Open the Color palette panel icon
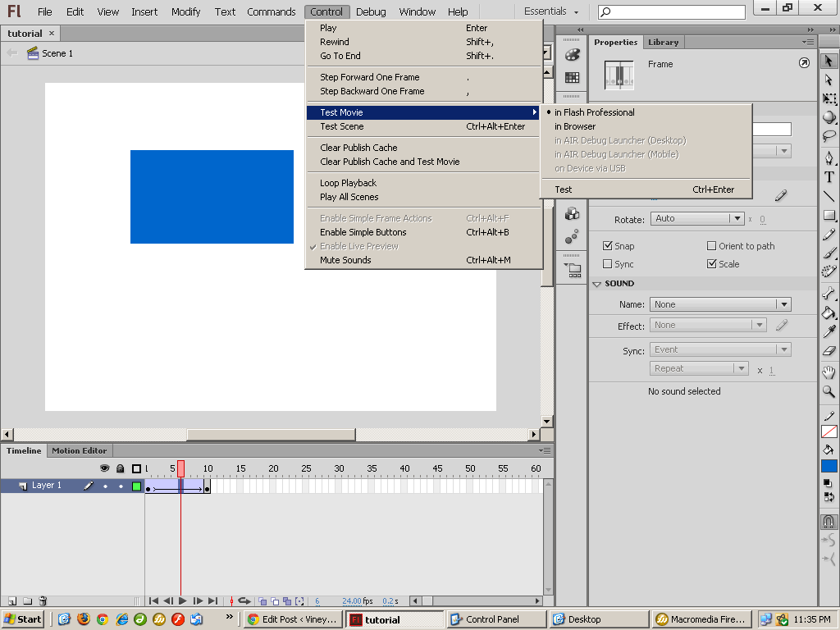The width and height of the screenshot is (840, 630). coord(572,55)
